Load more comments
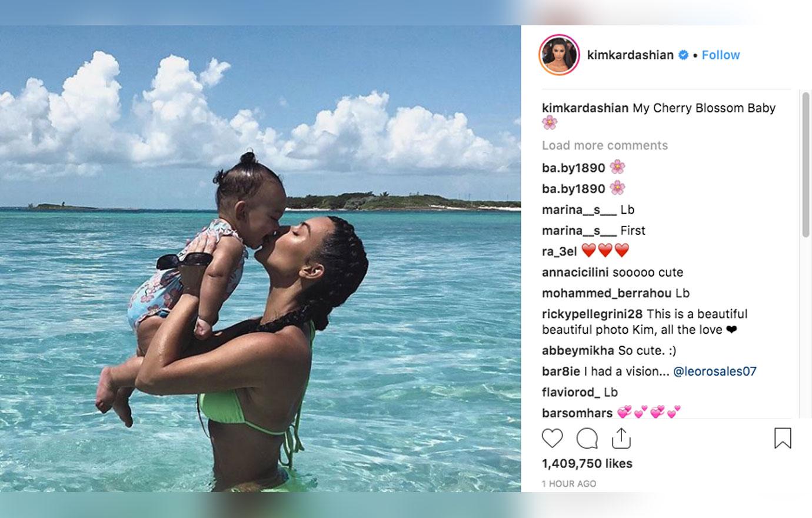The width and height of the screenshot is (812, 518). point(605,145)
